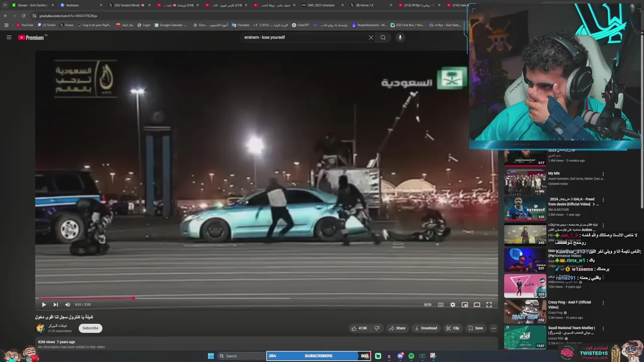The height and width of the screenshot is (362, 644).
Task: Play the video with the play button
Action: click(44, 305)
